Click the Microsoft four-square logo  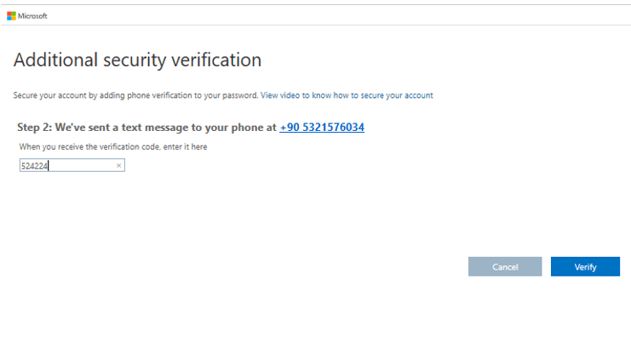(x=11, y=15)
